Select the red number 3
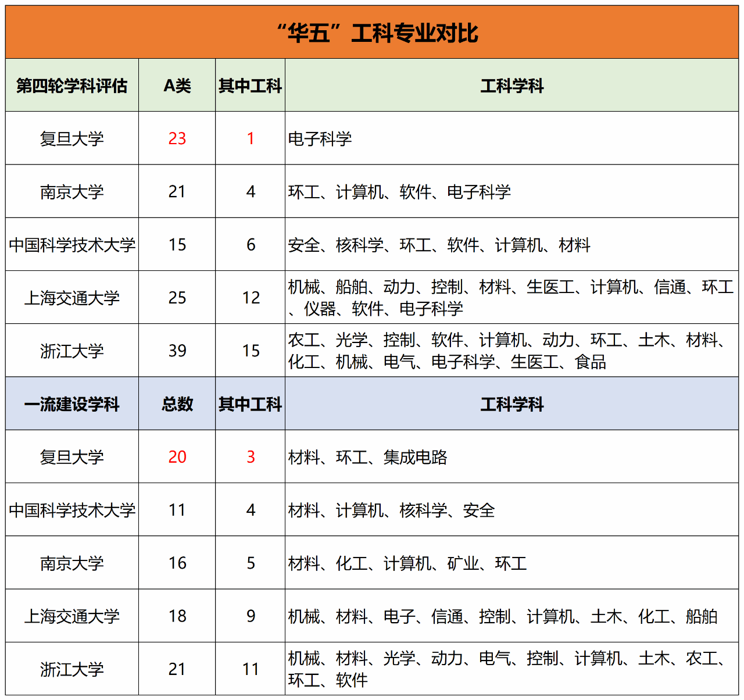This screenshot has height=700, width=744. click(x=251, y=457)
